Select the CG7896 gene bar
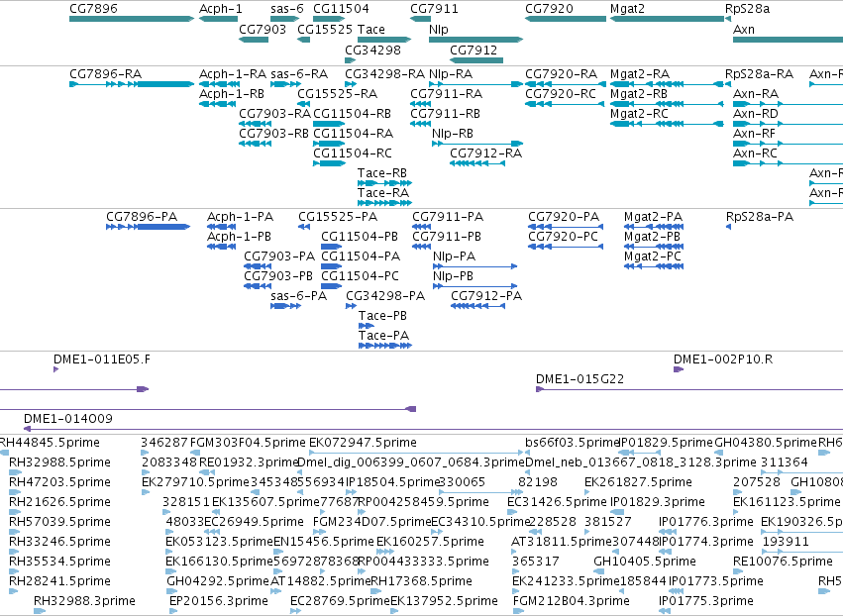843x616 pixels. (132, 19)
